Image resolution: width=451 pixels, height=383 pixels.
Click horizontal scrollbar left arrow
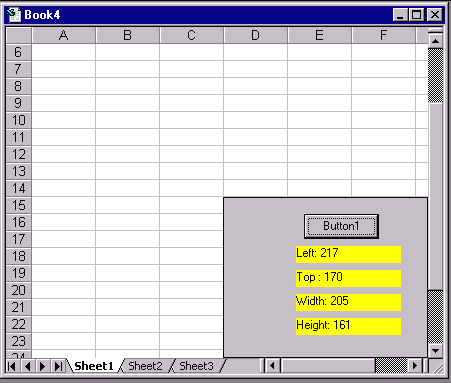click(273, 366)
